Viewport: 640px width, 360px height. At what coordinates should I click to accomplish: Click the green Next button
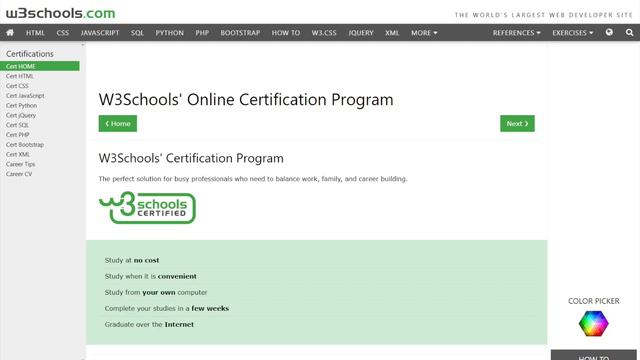517,124
